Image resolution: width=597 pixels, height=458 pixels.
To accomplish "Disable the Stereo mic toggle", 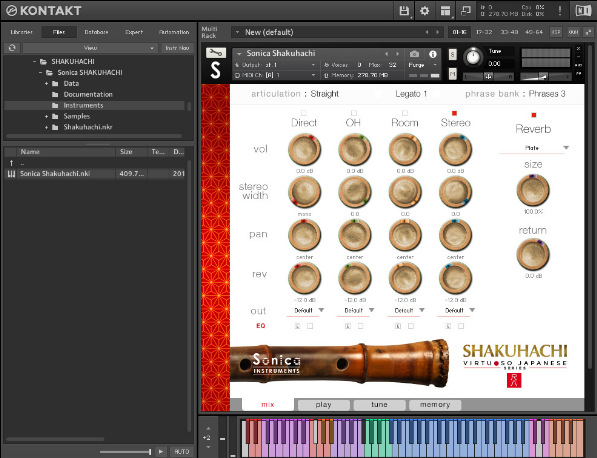I will pos(454,113).
